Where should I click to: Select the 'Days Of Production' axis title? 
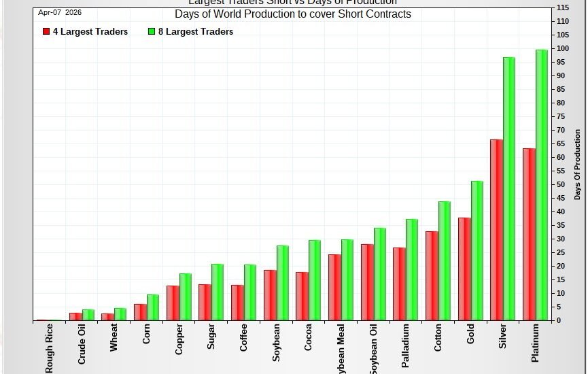(578, 165)
